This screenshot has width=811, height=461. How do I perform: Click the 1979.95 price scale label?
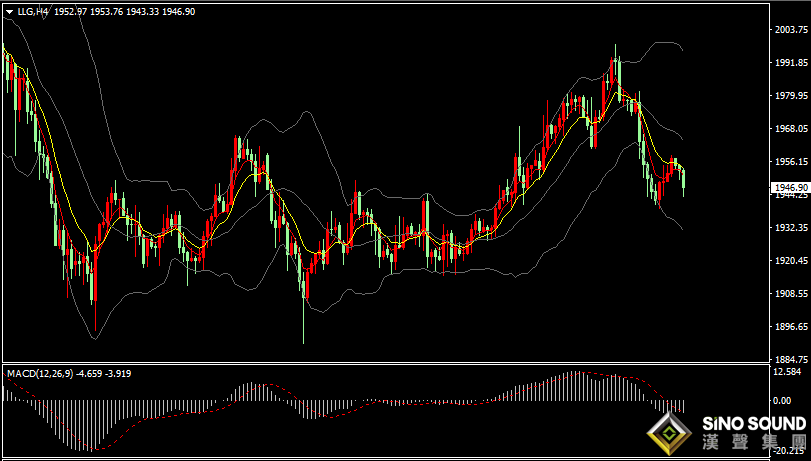tap(792, 96)
